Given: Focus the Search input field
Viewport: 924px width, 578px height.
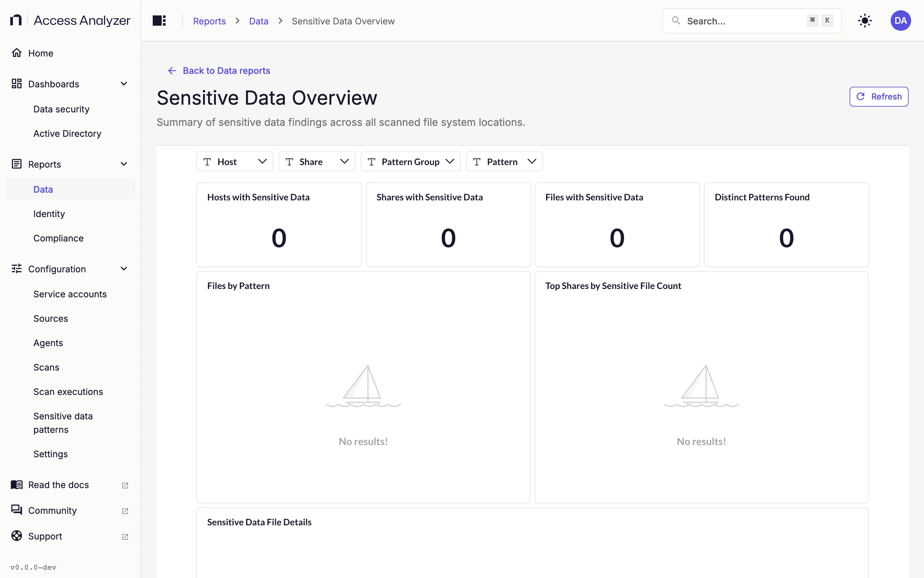Looking at the screenshot, I should [751, 21].
